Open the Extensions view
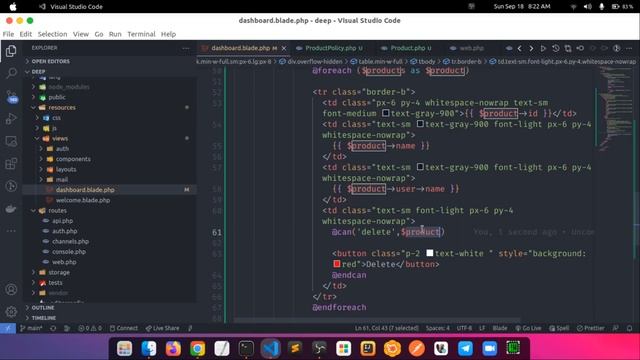This screenshot has height=360, width=640. (x=11, y=164)
